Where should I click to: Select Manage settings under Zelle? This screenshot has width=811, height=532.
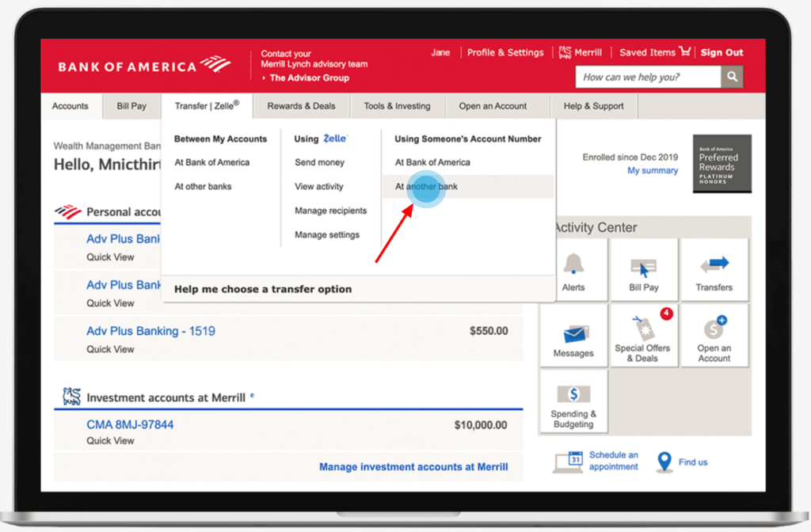point(327,234)
